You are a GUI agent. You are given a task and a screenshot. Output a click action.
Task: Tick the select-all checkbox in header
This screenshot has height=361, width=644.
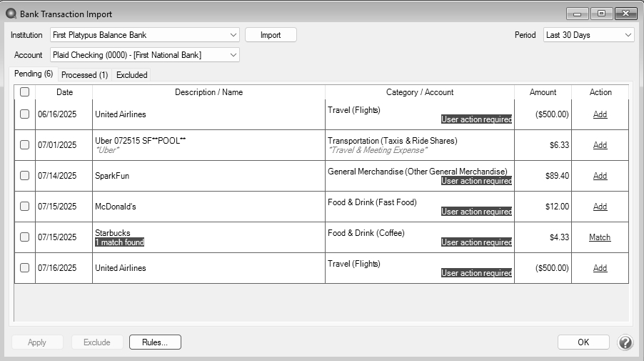(x=25, y=92)
